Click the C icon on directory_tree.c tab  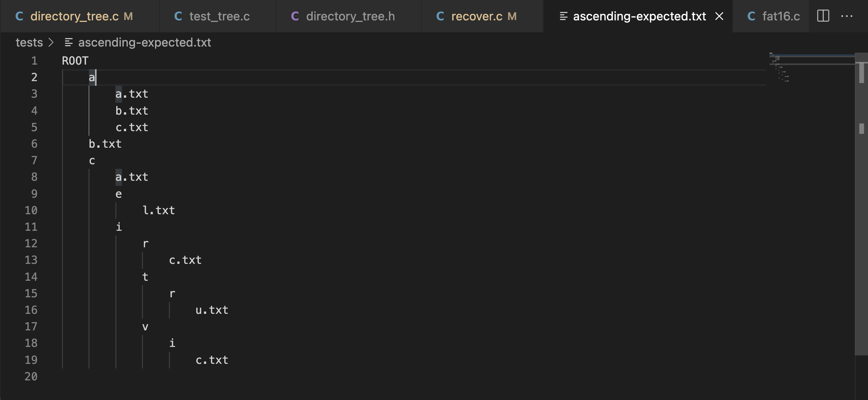(19, 16)
